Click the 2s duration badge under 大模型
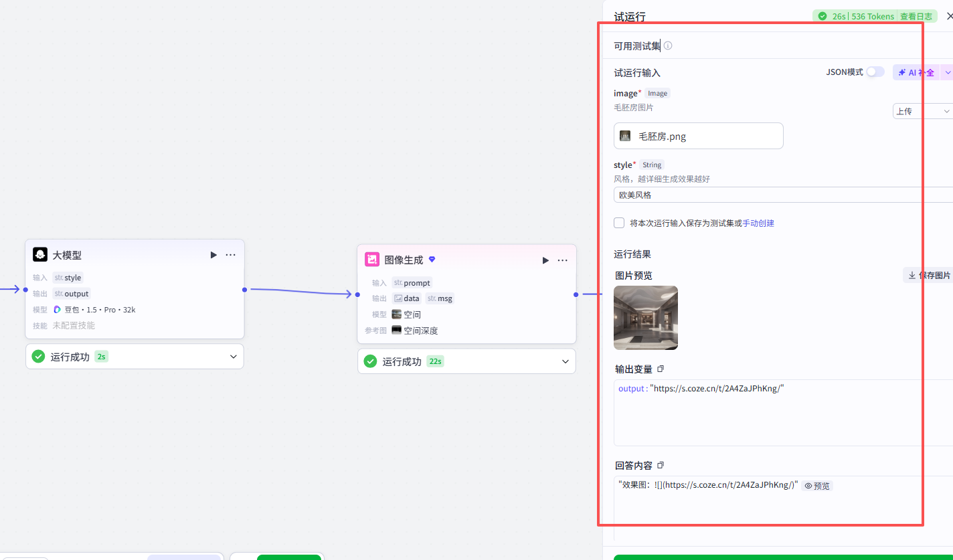Viewport: 953px width, 560px height. click(x=101, y=357)
